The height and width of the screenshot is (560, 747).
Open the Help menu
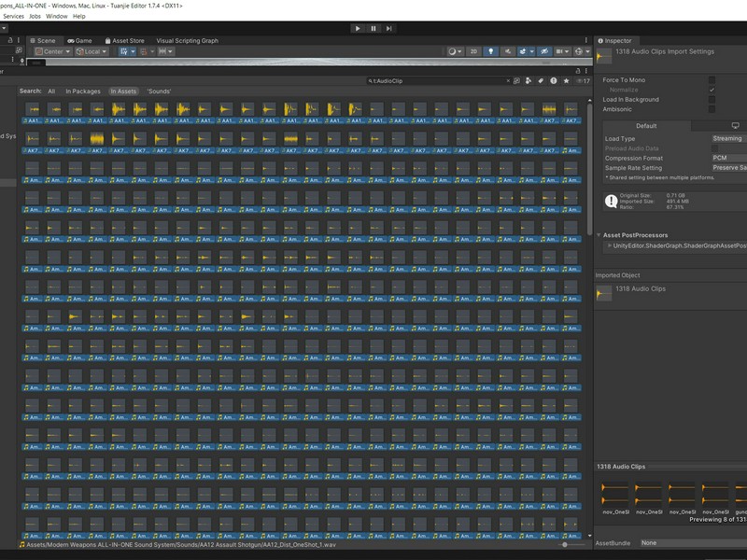pos(79,16)
